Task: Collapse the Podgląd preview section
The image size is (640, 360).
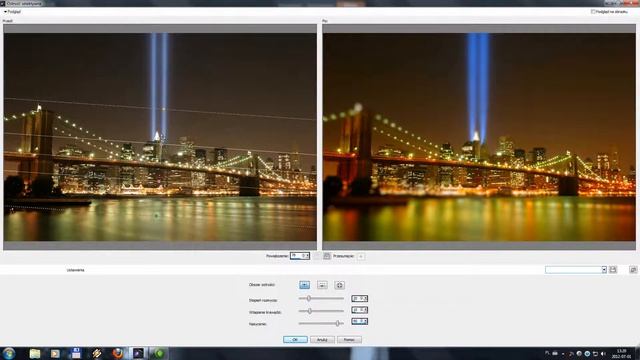Action: coord(5,12)
